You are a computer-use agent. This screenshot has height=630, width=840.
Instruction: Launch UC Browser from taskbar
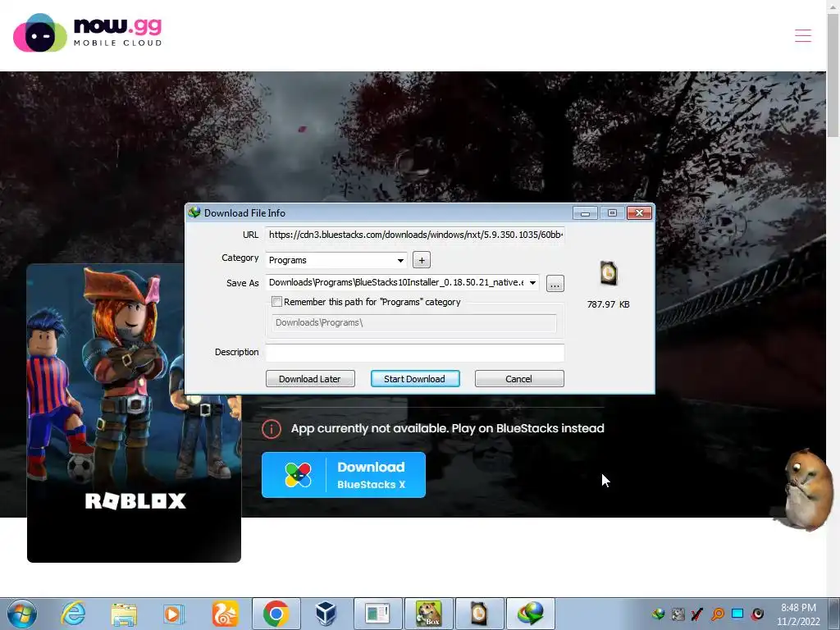[x=225, y=614]
